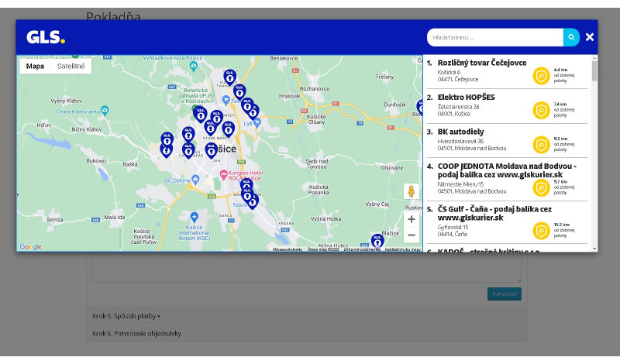The image size is (620, 364).
Task: Expand Krok 5. Spôsob platby section
Action: 306,316
